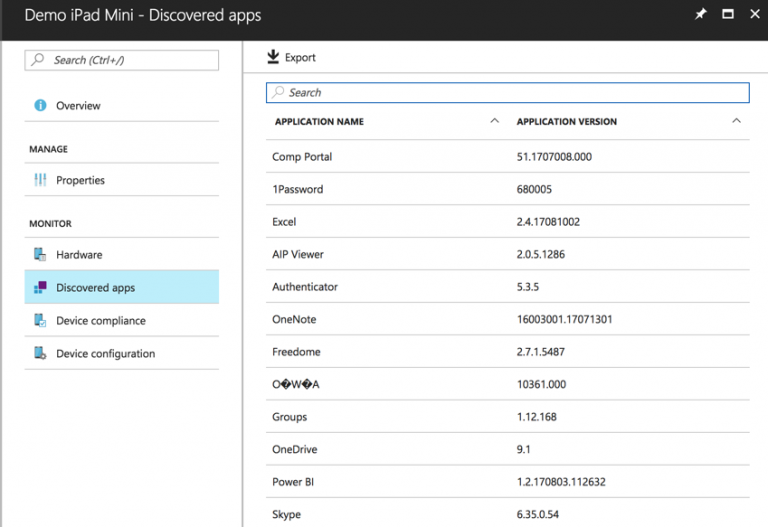Screen dimensions: 768x527
Task: Click version 10361.000
Action: point(541,384)
